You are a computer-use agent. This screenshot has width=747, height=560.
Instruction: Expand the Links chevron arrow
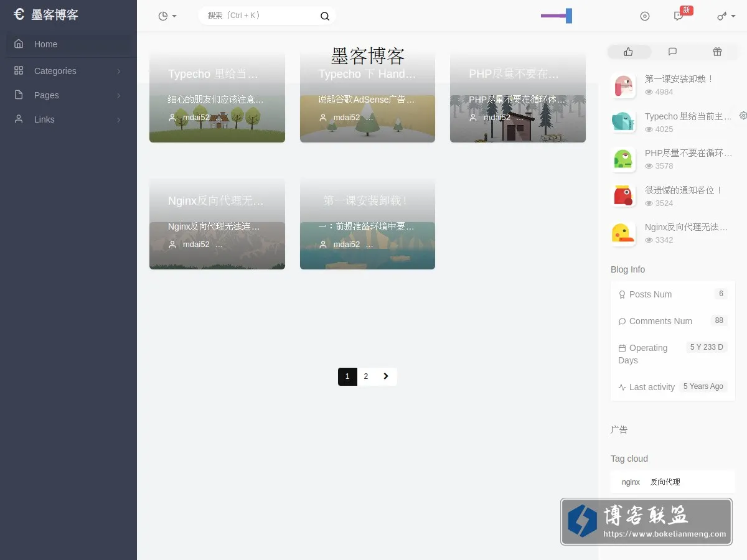(119, 119)
